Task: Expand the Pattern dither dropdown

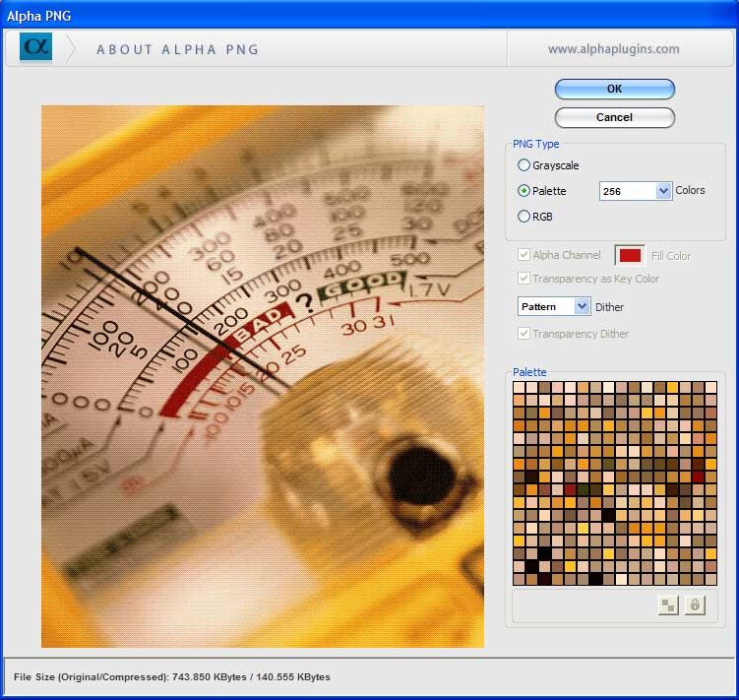Action: [x=582, y=306]
